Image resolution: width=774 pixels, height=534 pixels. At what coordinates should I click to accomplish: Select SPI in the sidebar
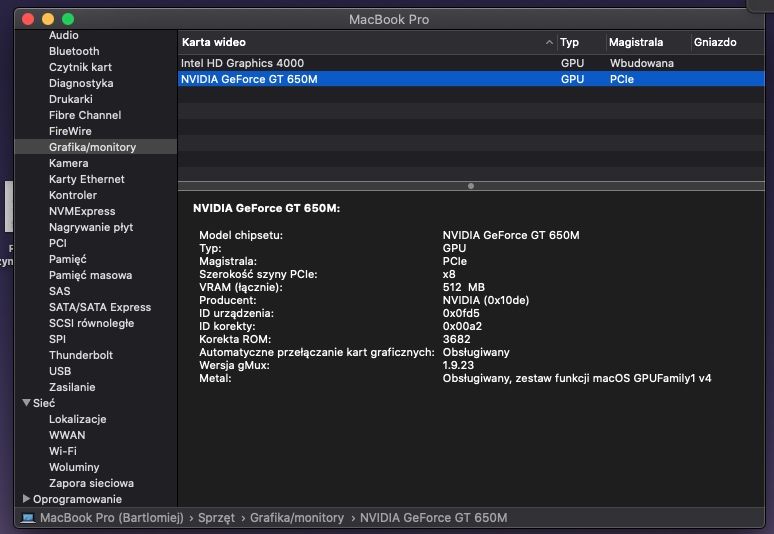57,339
